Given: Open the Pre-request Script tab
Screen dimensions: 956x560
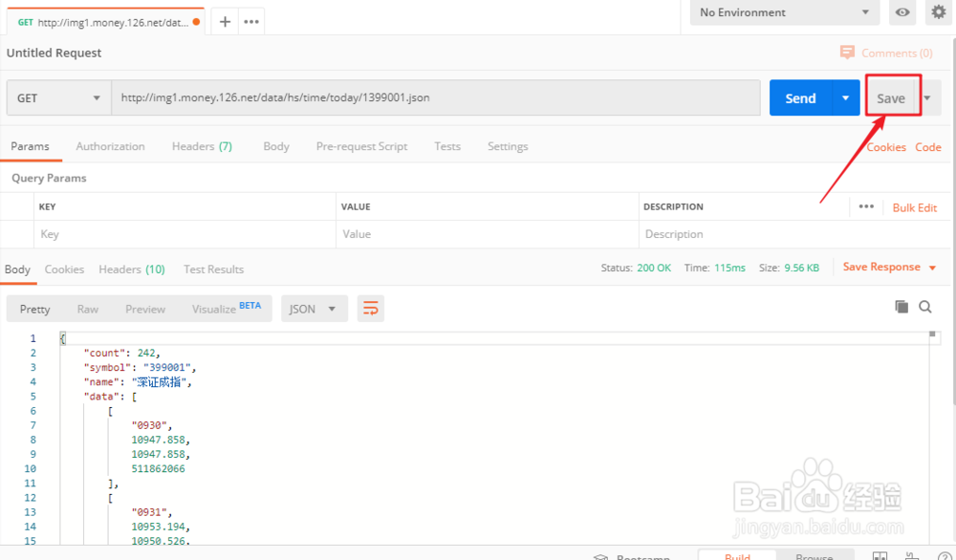Looking at the screenshot, I should pos(361,146).
